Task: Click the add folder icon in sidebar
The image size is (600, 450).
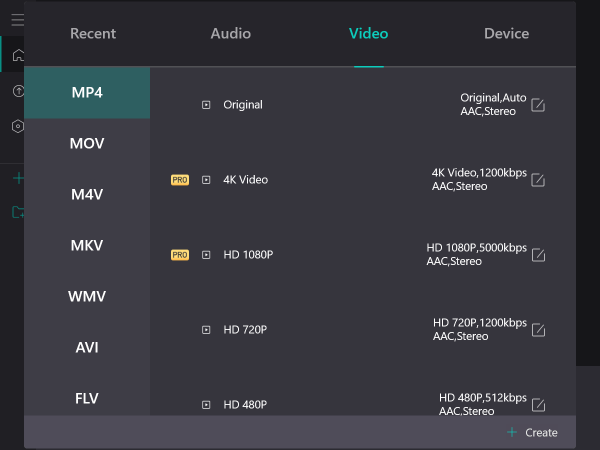Action: [x=18, y=212]
